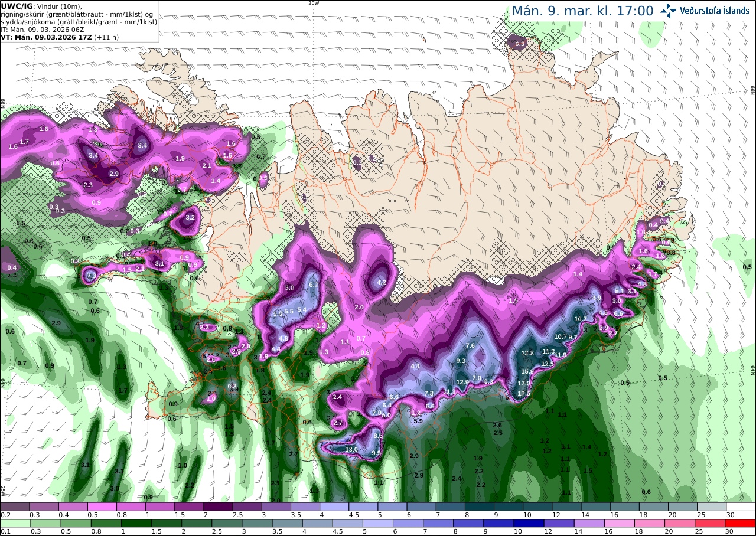
Task: Click the white swatch ending the snow legend
Action: [741, 506]
